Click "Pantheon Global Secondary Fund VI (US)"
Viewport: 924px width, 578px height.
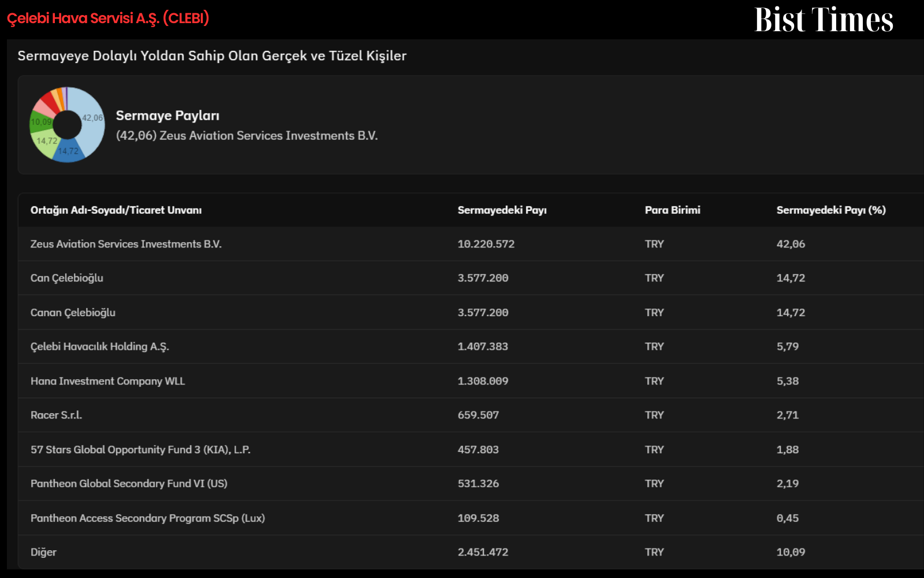pos(129,484)
